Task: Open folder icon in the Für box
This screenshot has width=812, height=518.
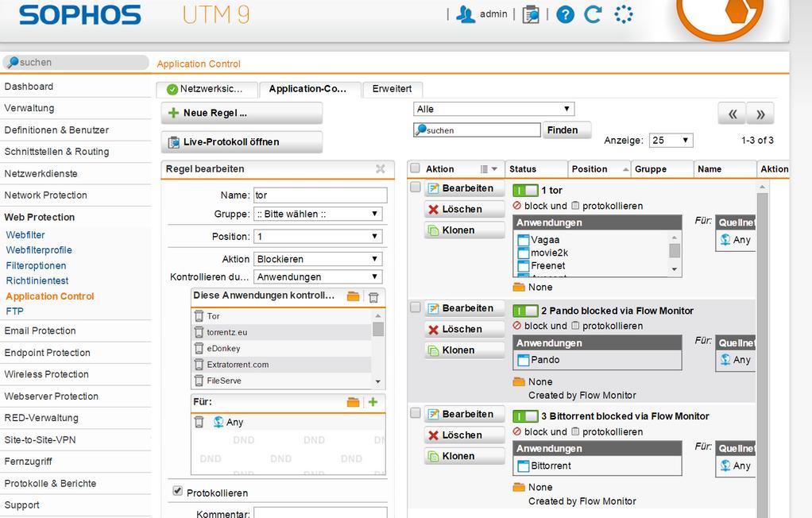Action: [x=354, y=403]
